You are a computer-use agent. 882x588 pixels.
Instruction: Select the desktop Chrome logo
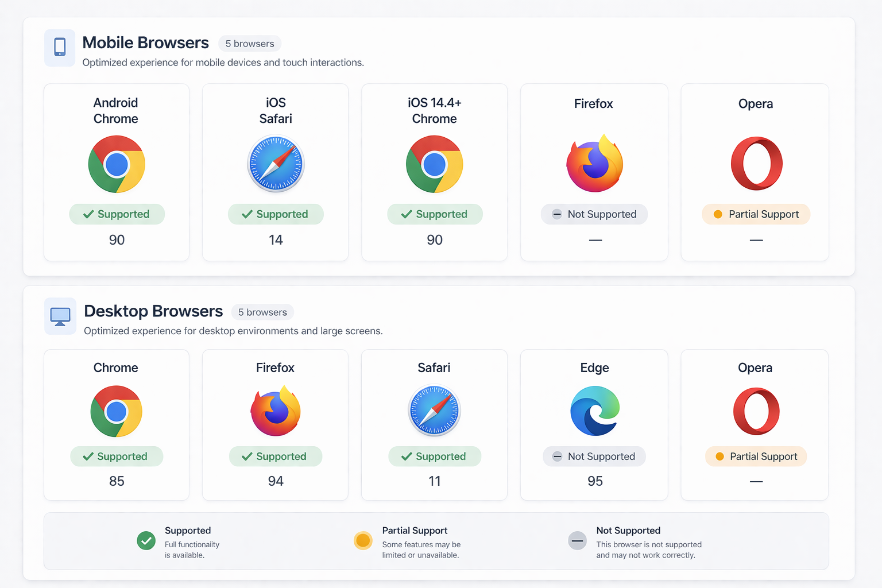pyautogui.click(x=117, y=411)
